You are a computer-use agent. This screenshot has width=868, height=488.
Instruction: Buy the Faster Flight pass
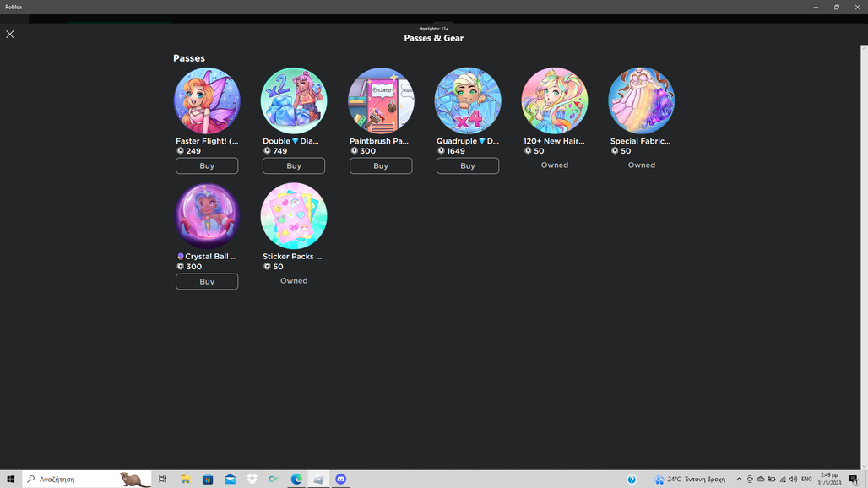coord(207,166)
